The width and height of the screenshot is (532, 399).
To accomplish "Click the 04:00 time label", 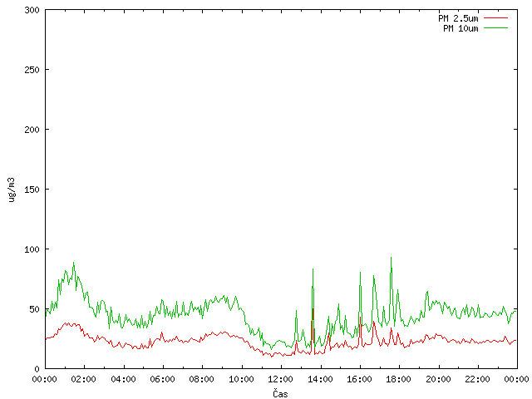I will [123, 379].
